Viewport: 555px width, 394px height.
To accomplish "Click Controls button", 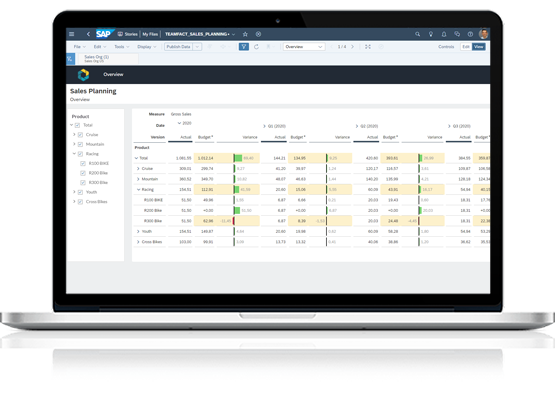I will [x=446, y=46].
